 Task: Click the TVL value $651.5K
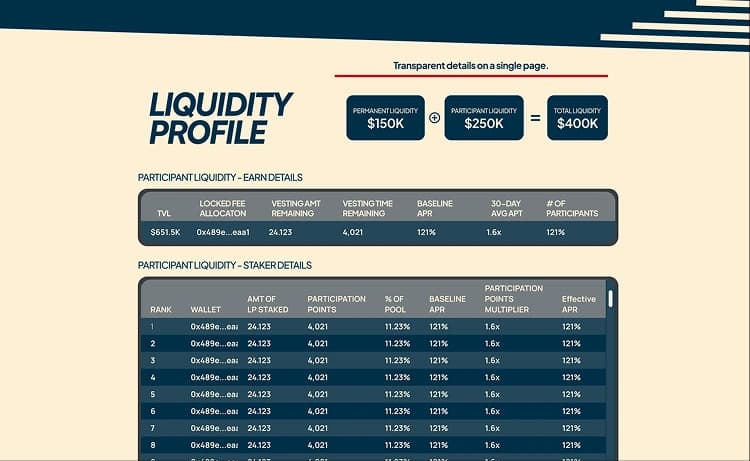tap(164, 232)
